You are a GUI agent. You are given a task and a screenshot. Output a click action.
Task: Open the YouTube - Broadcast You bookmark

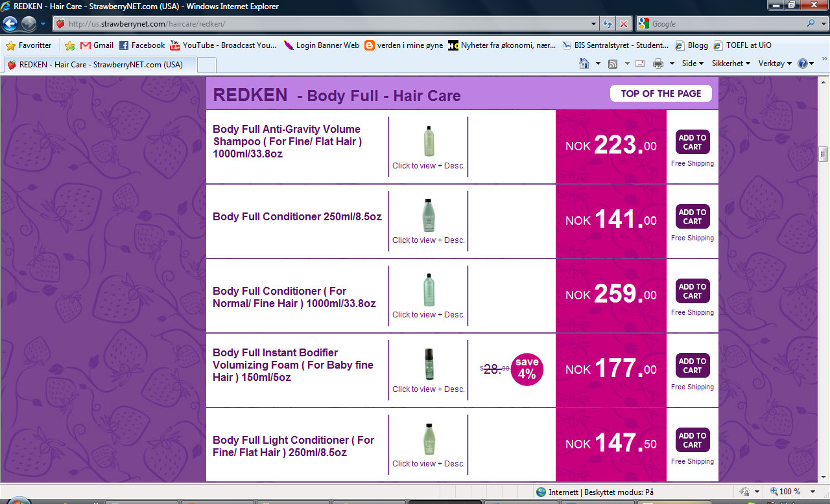tap(223, 45)
